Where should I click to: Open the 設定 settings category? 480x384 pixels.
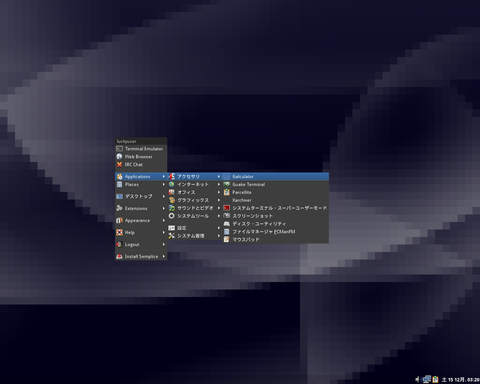[x=195, y=228]
